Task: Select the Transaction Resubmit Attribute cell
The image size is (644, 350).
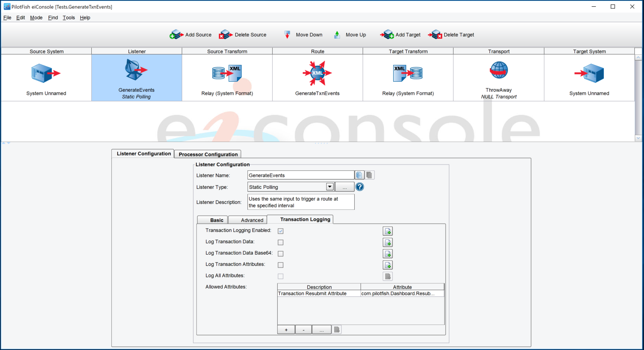Action: coord(319,293)
